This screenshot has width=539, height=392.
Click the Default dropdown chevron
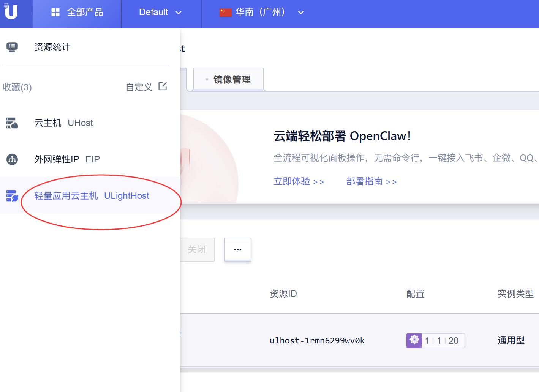click(x=179, y=13)
